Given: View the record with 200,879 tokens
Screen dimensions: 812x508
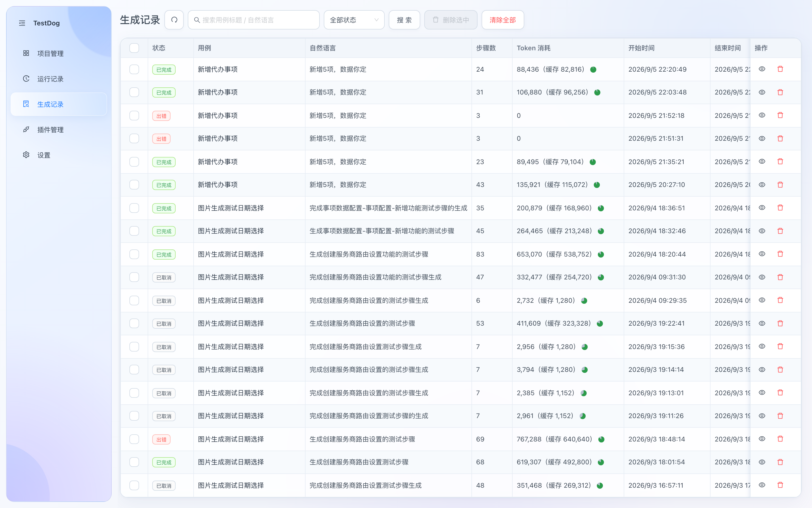Looking at the screenshot, I should point(762,208).
